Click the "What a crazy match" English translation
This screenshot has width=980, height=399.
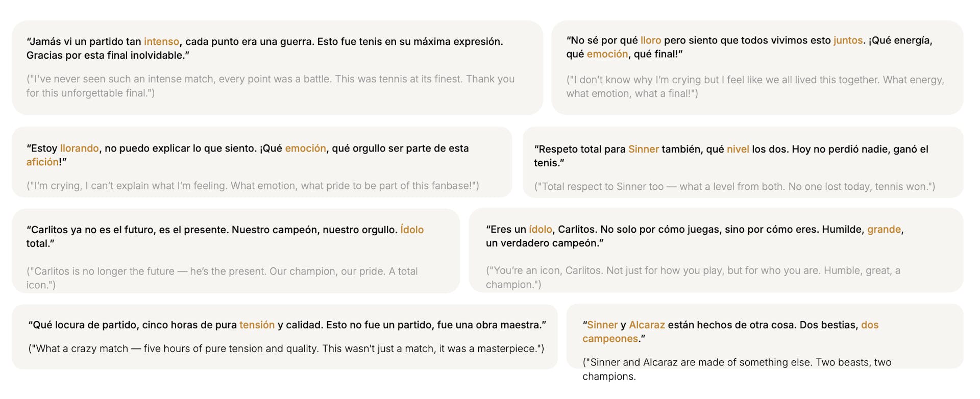286,349
